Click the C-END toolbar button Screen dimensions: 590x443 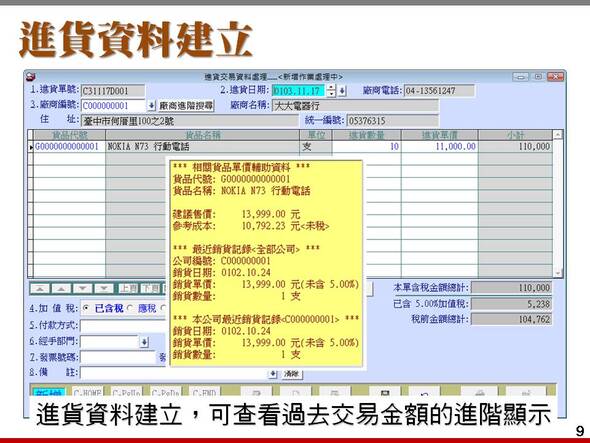(204, 392)
